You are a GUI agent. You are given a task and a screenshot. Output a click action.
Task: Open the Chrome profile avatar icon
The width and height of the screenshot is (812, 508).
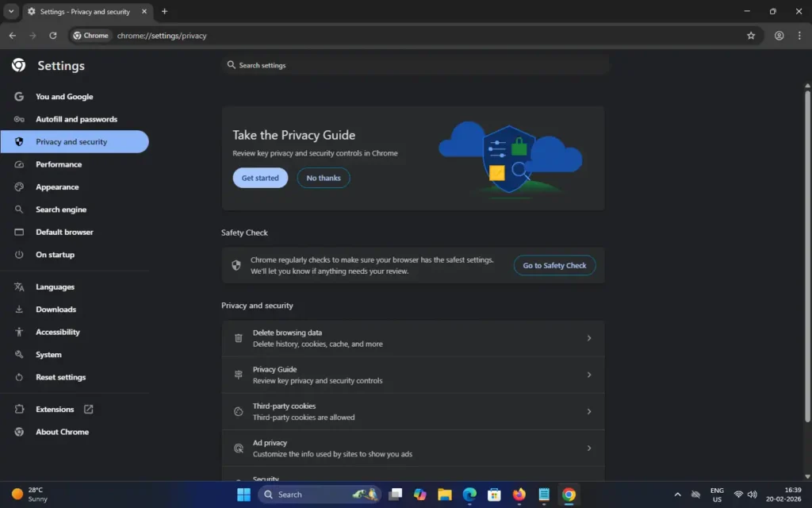pos(779,36)
